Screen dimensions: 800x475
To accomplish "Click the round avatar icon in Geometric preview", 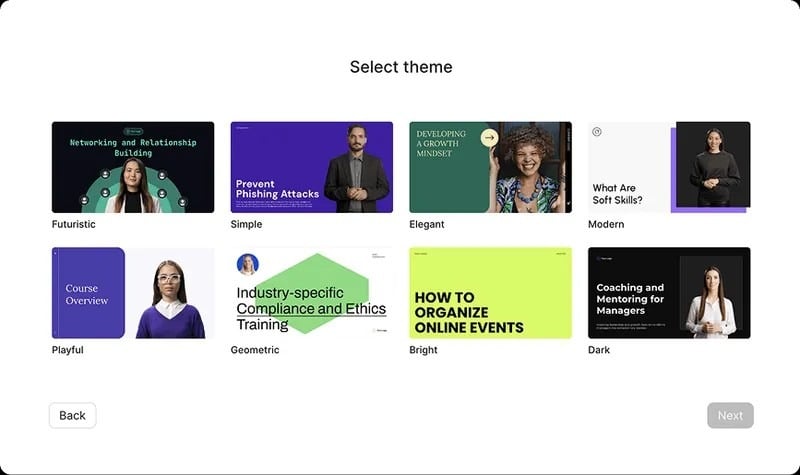I will click(x=247, y=264).
